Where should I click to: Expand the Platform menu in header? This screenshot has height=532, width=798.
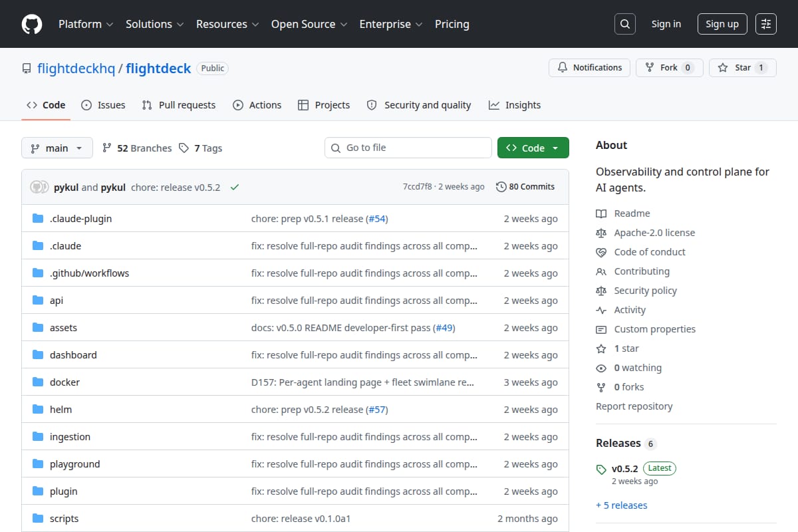86,24
